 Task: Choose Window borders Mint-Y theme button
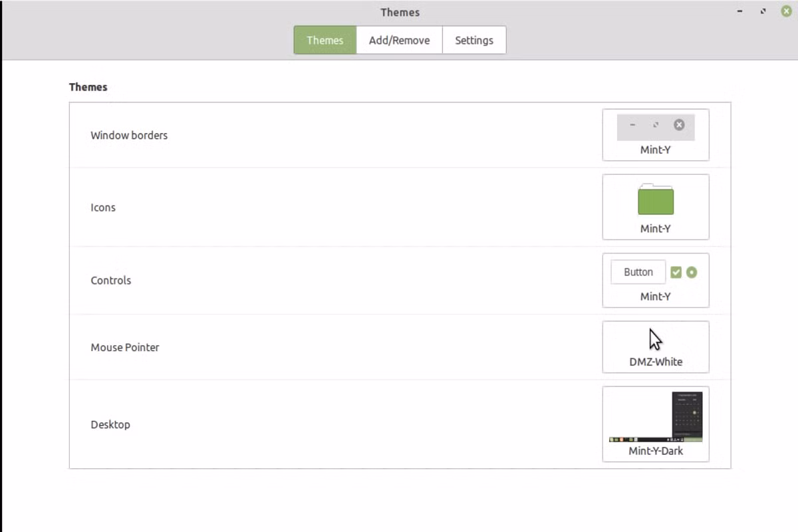tap(656, 135)
